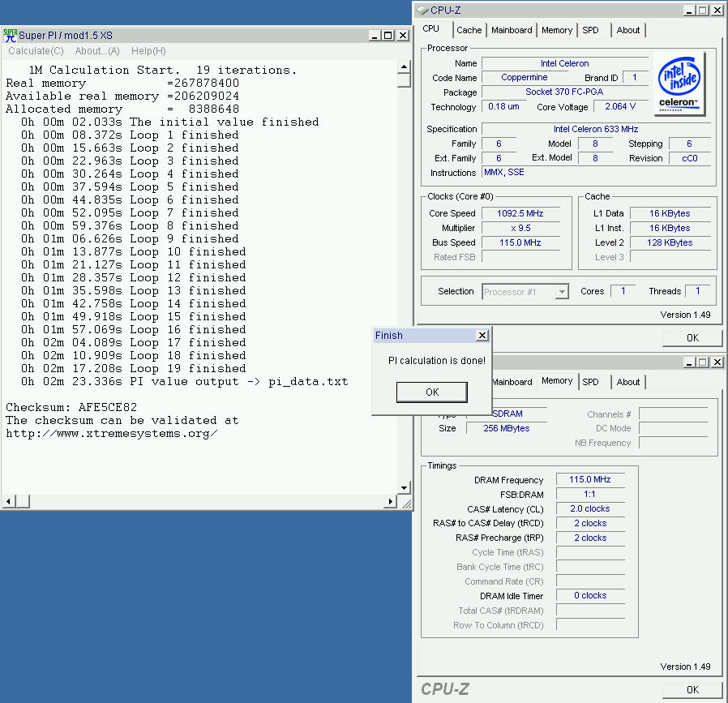Switch to the Memory tab in top CPU-Z window
This screenshot has height=703, width=728.
pyautogui.click(x=557, y=30)
